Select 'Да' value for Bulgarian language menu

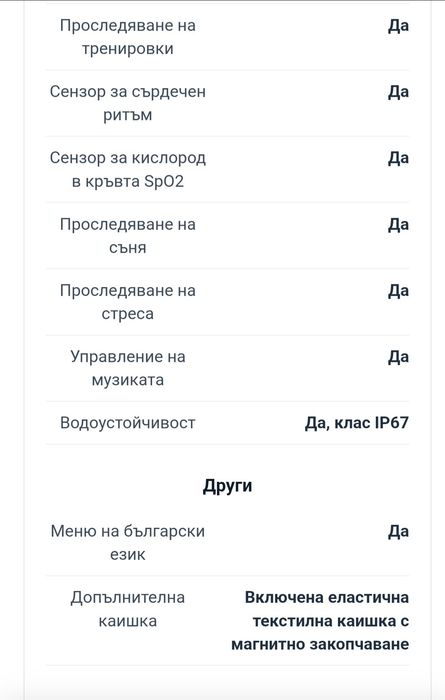[x=398, y=531]
